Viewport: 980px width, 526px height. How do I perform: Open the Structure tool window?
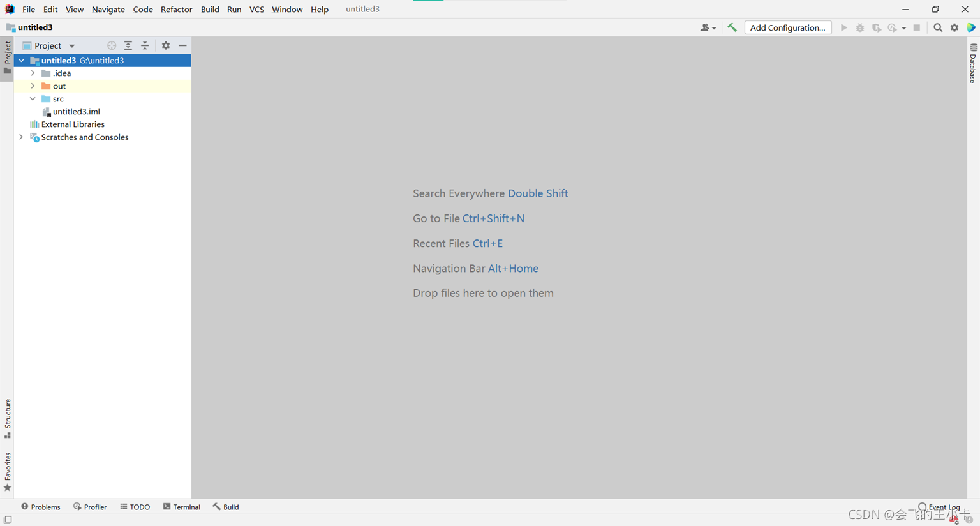pos(8,418)
